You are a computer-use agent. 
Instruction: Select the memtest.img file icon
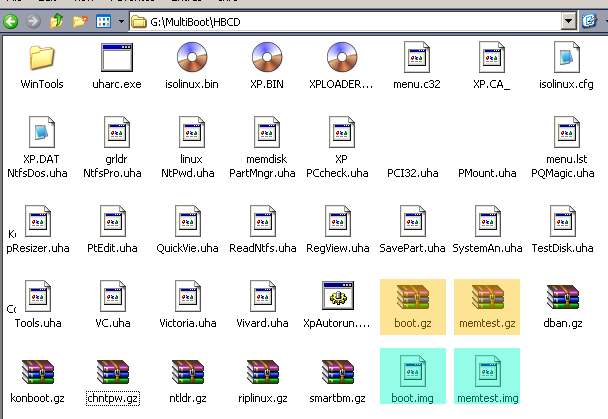pos(487,371)
